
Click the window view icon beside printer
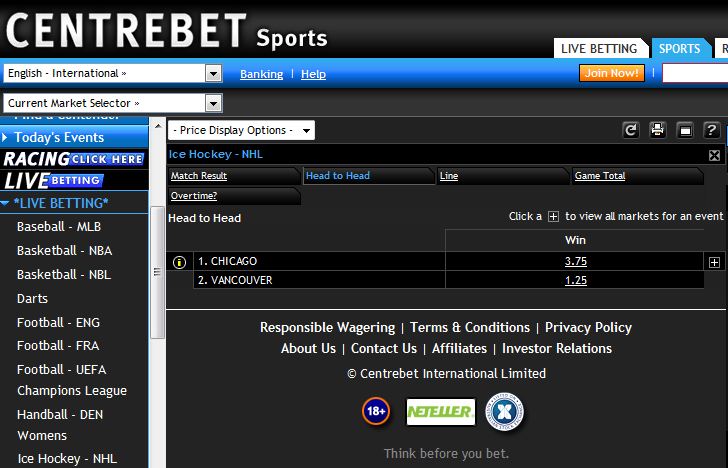coord(685,130)
